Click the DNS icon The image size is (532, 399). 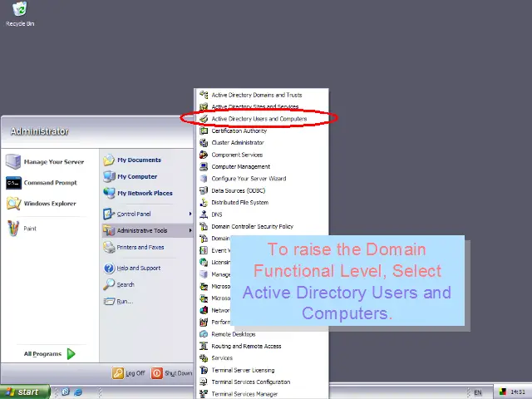coord(204,214)
